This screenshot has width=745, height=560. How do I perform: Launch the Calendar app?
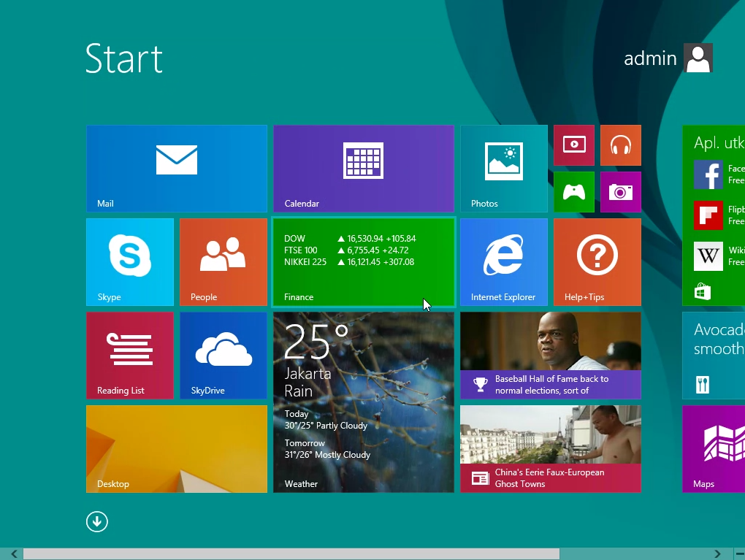pyautogui.click(x=364, y=168)
